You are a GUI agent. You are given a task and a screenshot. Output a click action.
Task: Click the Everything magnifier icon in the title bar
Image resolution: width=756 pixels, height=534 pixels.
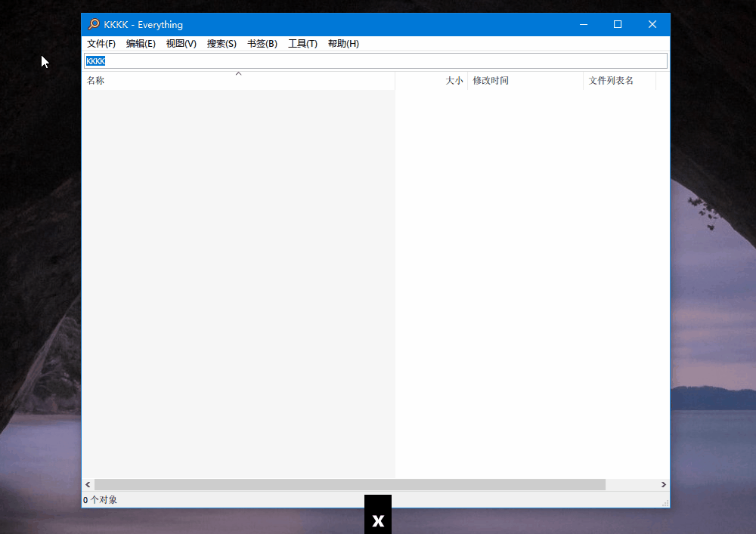pos(94,24)
